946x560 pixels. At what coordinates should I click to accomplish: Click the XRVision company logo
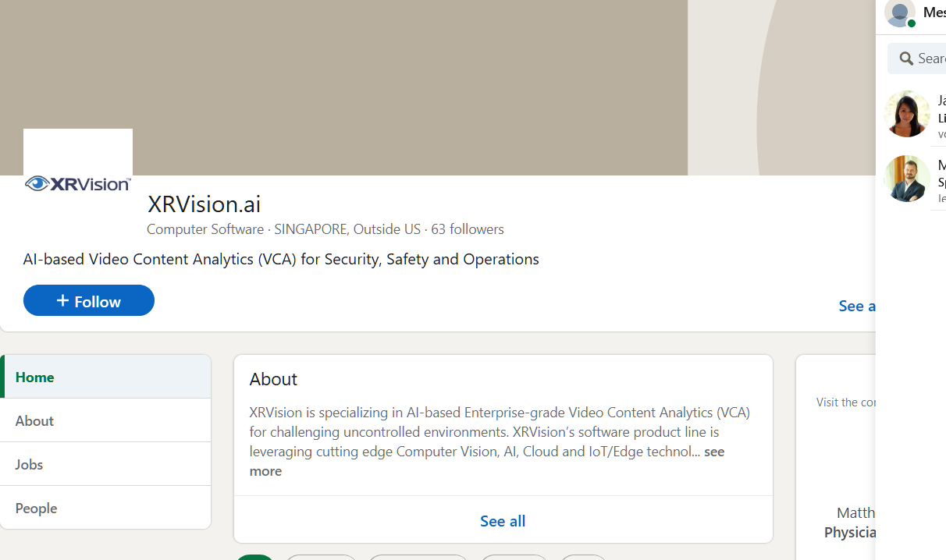click(x=78, y=183)
